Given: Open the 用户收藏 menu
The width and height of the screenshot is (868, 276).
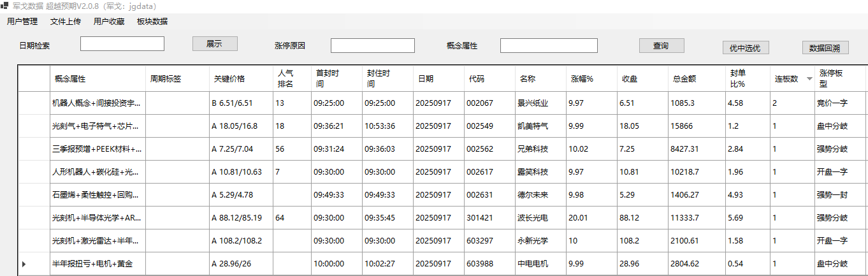Looking at the screenshot, I should [x=109, y=22].
